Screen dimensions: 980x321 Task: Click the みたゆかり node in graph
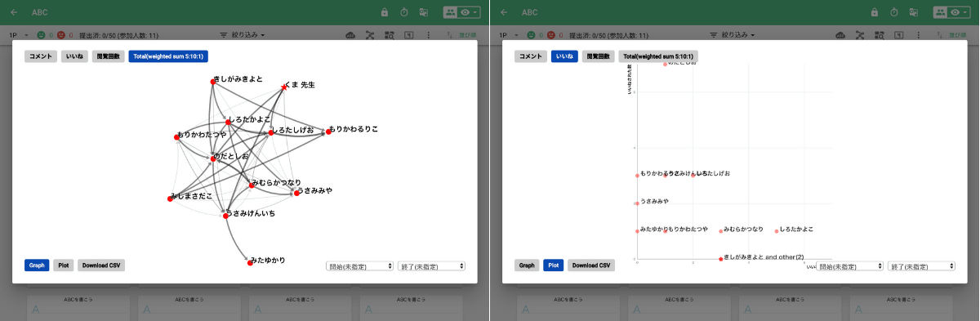[250, 262]
